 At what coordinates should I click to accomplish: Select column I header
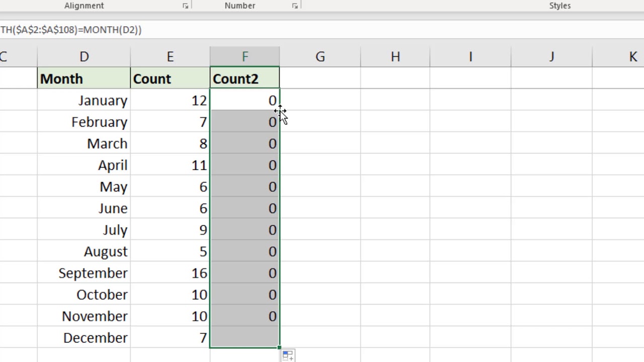coord(470,57)
